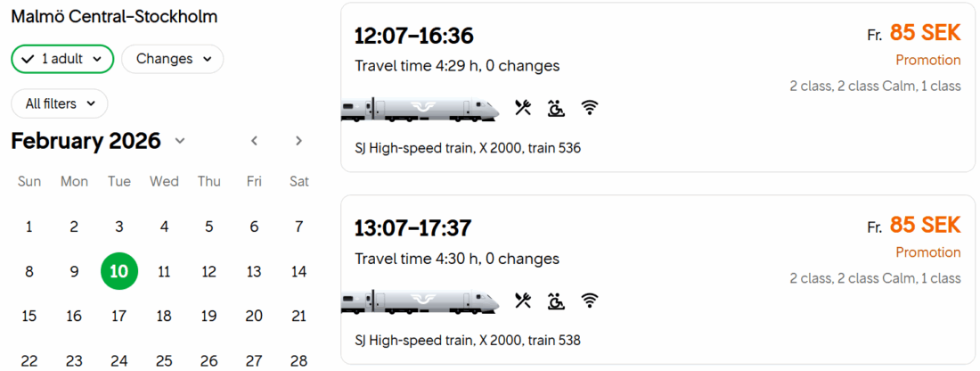980x371 pixels.
Task: Go to previous month in calendar
Action: pos(255,141)
